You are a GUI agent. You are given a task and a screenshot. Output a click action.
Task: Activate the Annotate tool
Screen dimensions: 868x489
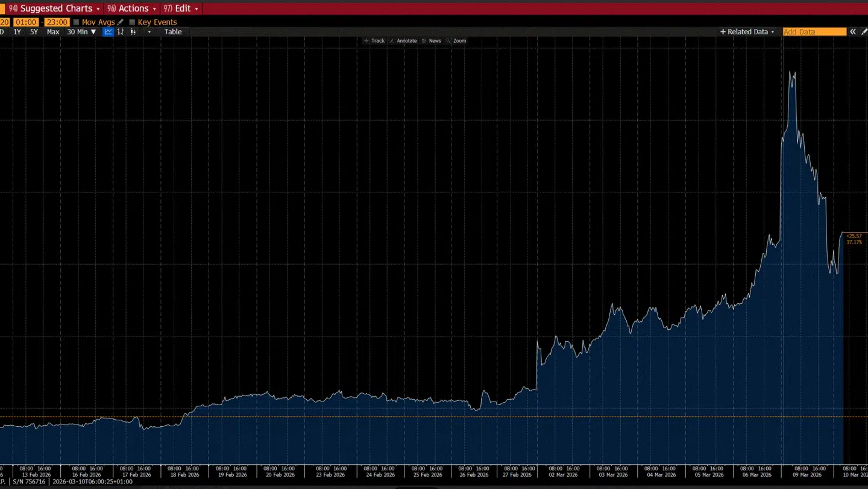pyautogui.click(x=403, y=41)
